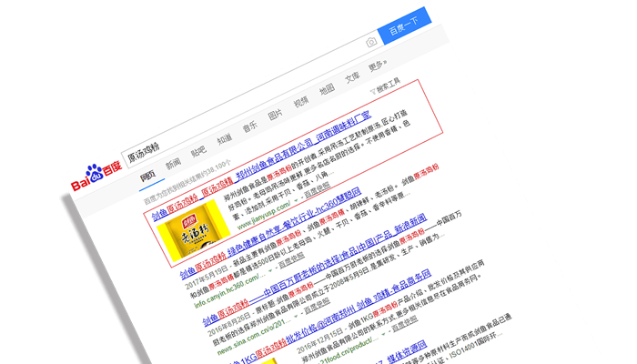The image size is (637, 364).
Task: Select the 网页 tab
Action: 147,176
